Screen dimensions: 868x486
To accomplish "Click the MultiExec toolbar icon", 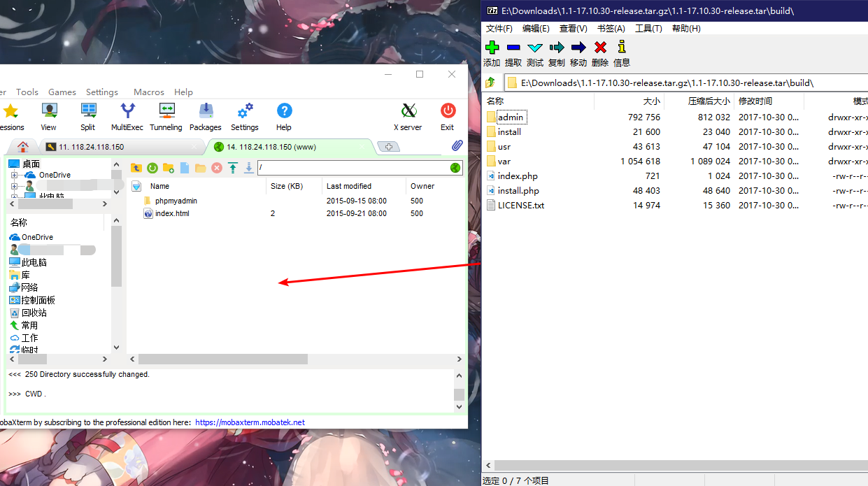I will point(127,116).
